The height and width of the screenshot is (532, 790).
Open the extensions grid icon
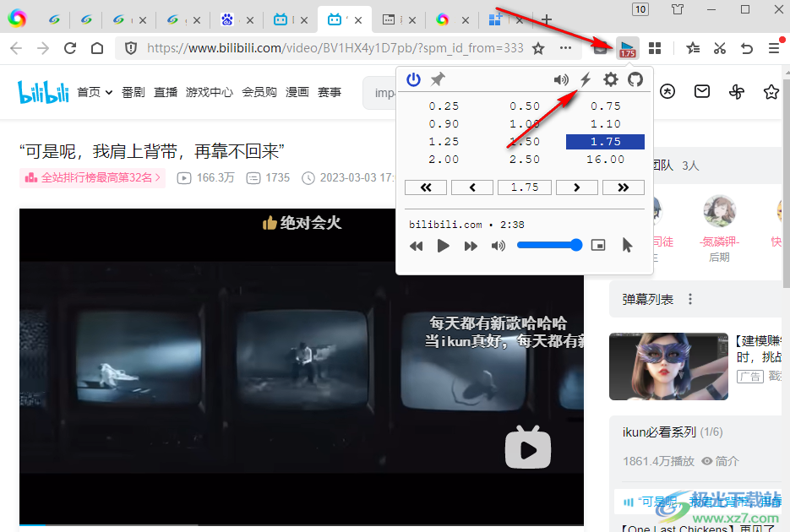tap(655, 48)
